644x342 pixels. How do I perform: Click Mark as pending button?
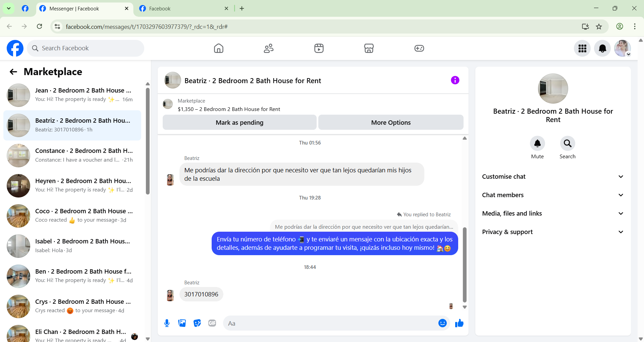pyautogui.click(x=239, y=122)
